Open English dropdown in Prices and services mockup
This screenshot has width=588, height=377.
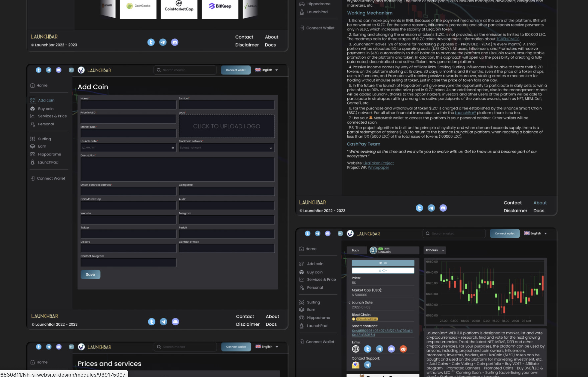(x=267, y=347)
